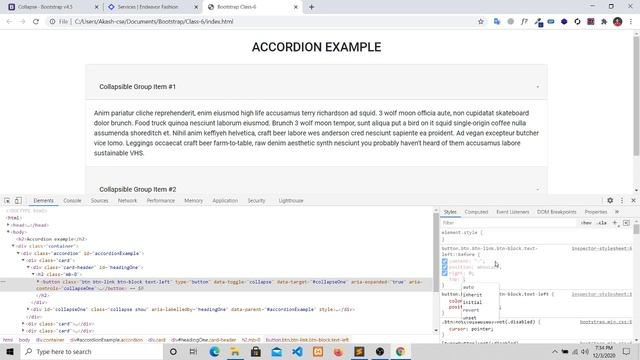Expand the selected button element node
Image resolution: width=640 pixels, height=360 pixels.
pyautogui.click(x=38, y=282)
